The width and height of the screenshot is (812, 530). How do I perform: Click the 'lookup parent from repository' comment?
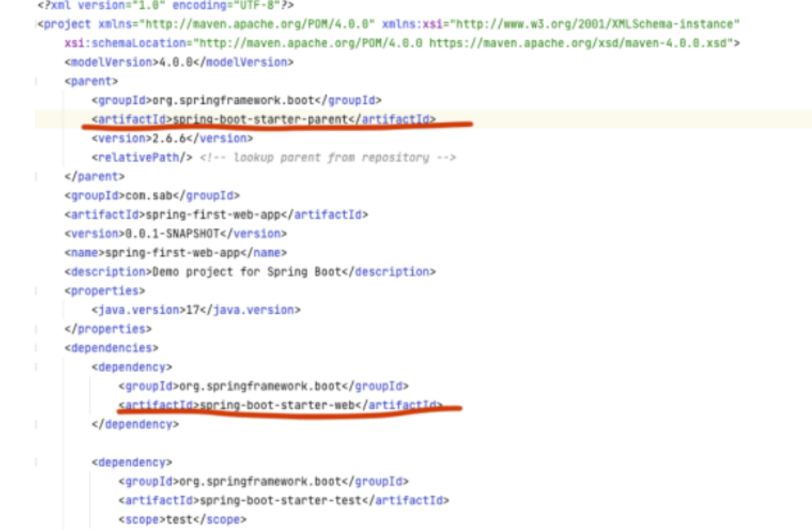[x=328, y=158]
